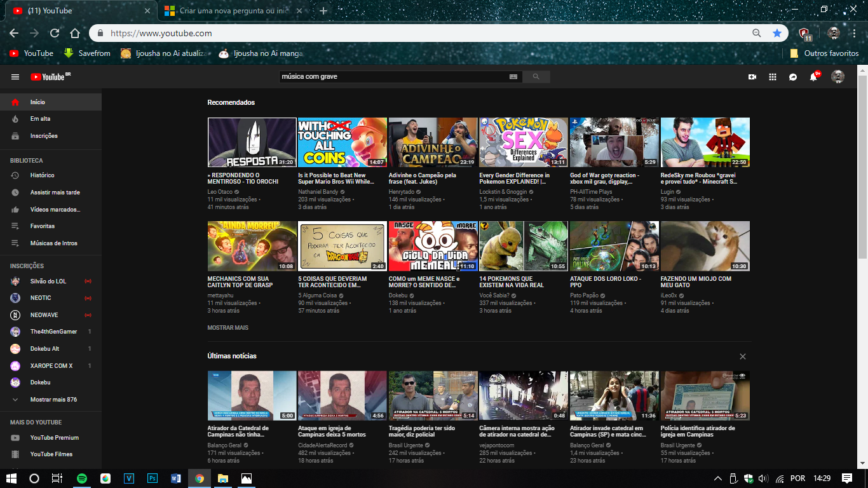Click the search magnifier button

click(536, 77)
